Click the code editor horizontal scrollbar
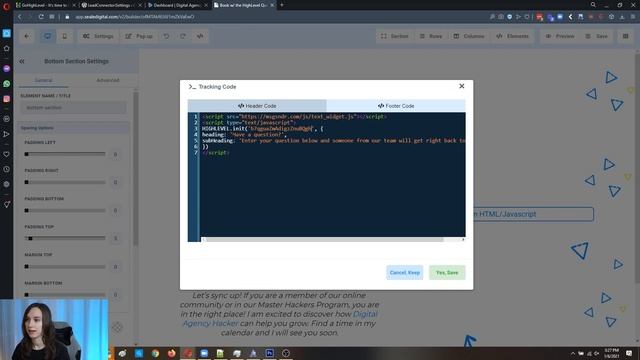The width and height of the screenshot is (640, 360). pyautogui.click(x=324, y=240)
